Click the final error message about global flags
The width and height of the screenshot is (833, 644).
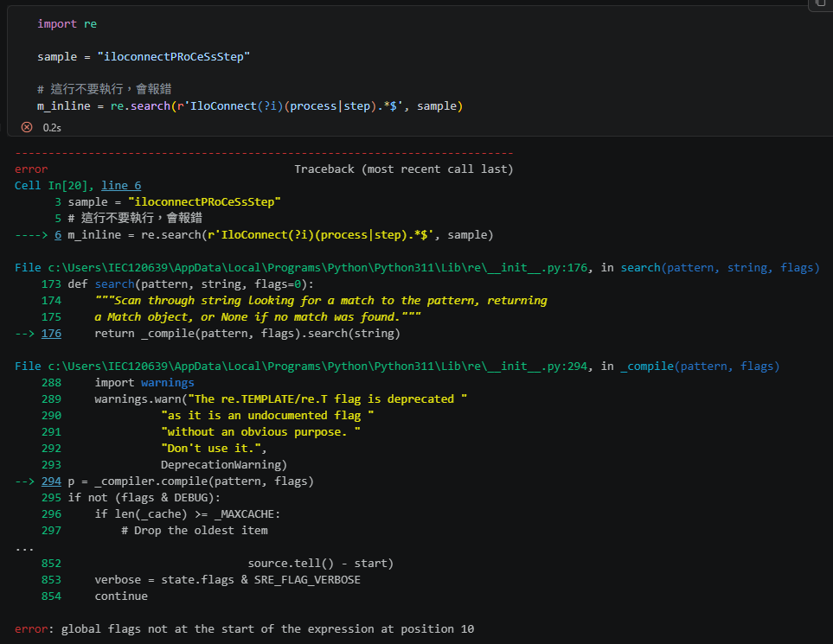[x=243, y=628]
